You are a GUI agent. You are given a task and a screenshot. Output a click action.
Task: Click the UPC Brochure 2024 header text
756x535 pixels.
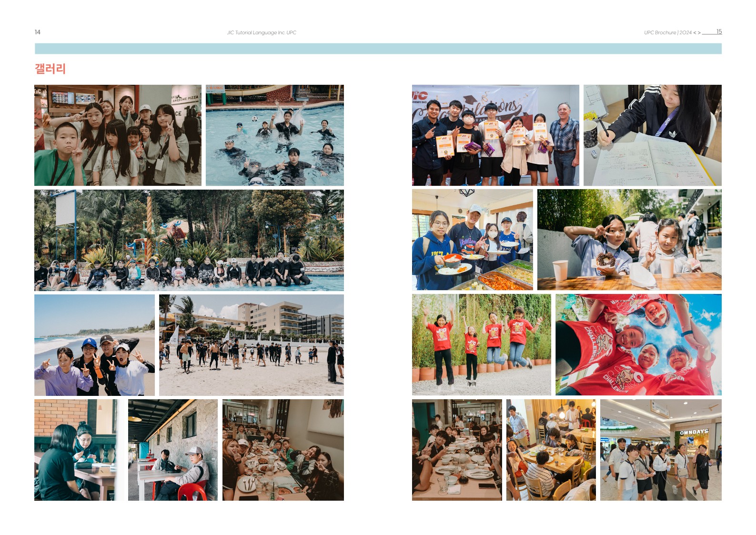click(668, 32)
